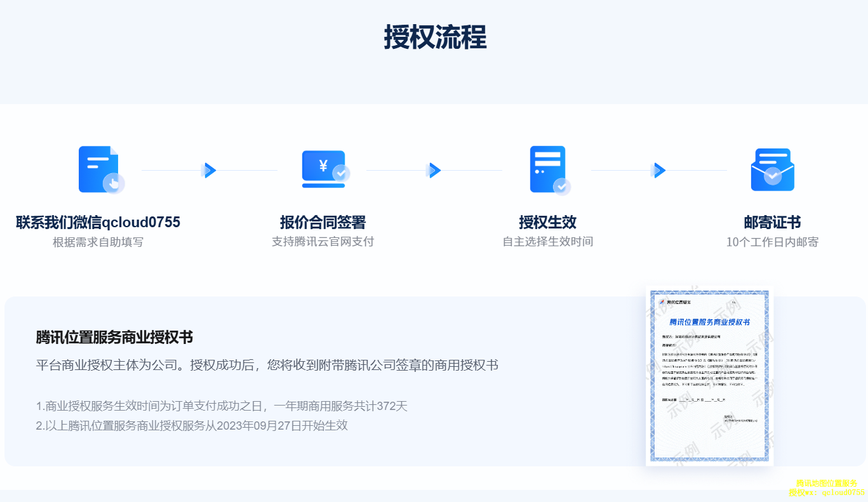Click the heading 腾讯位置服务商业授权书
This screenshot has height=502, width=868.
click(x=114, y=337)
